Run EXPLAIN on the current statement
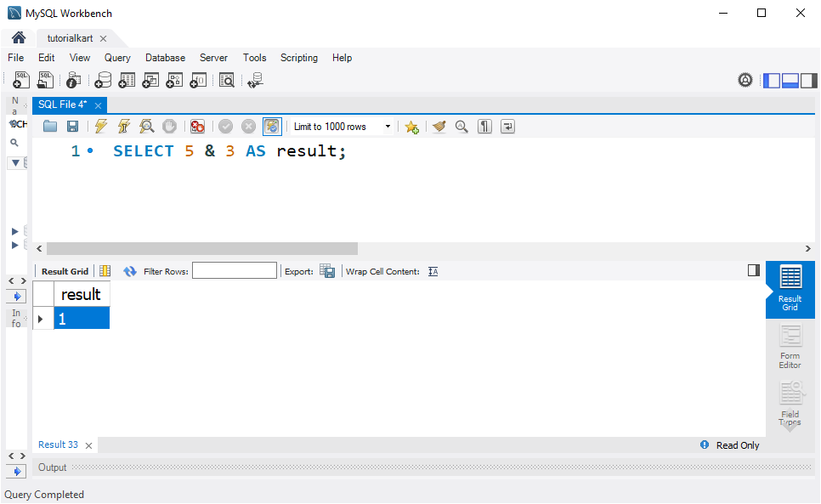Screen dimensions: 821x504 tap(146, 126)
